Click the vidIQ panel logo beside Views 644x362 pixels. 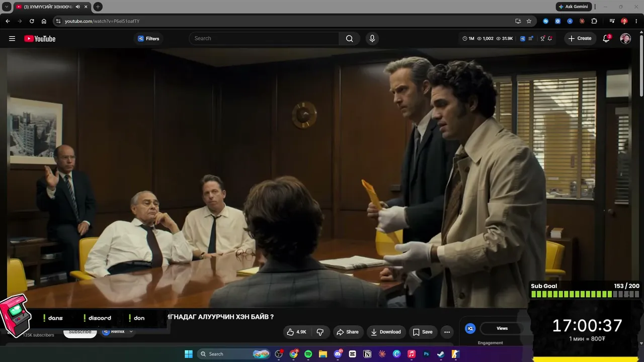click(470, 328)
